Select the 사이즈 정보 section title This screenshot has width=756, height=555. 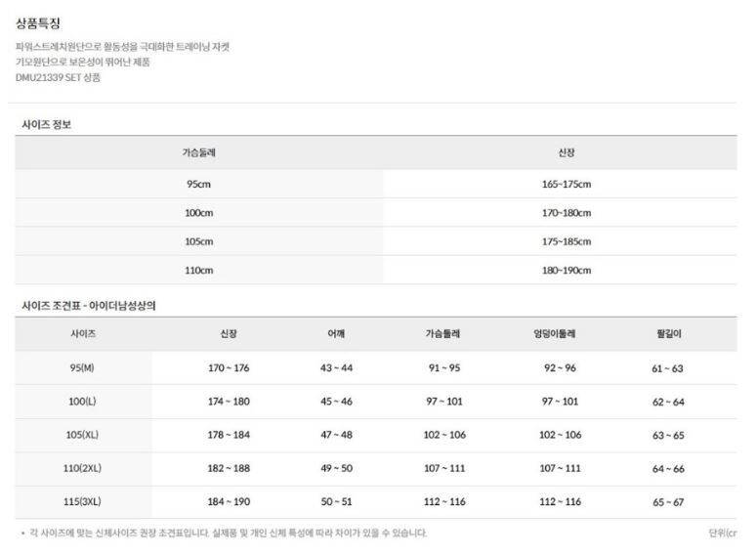coord(47,124)
